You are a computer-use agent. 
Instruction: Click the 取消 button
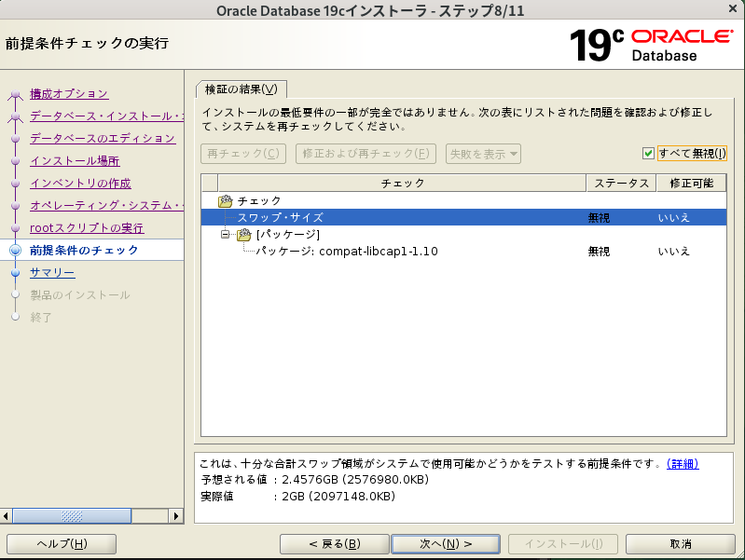(681, 544)
